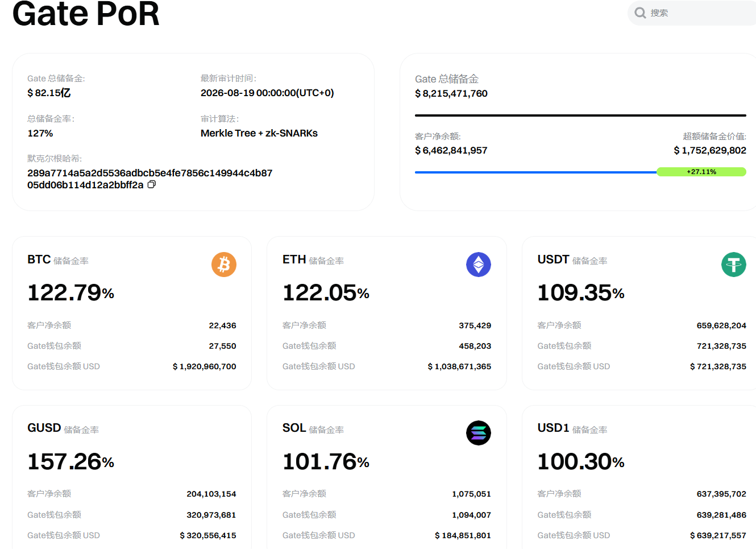Click the $ 6,462,841,957 customer net balance
Viewport: 756px width, 549px height.
(x=451, y=150)
